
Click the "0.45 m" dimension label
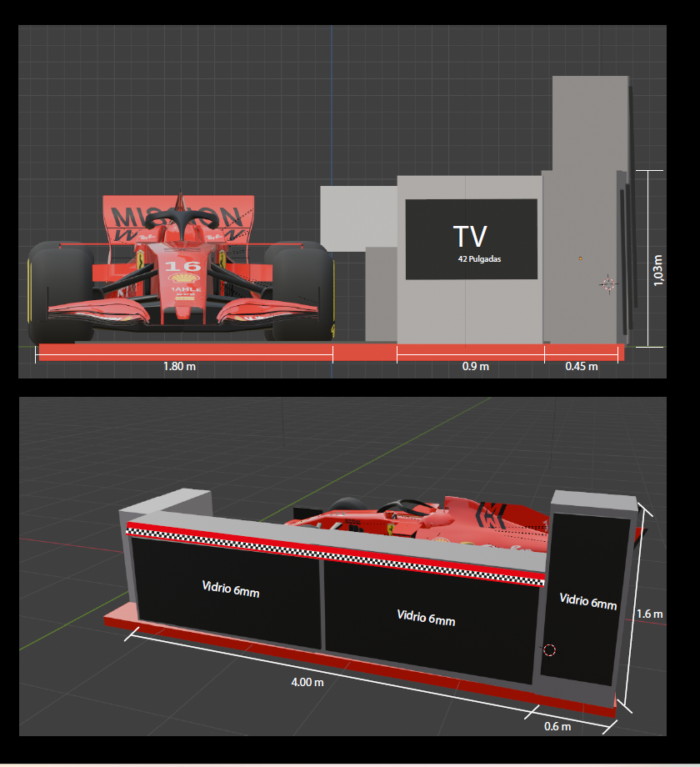pyautogui.click(x=582, y=366)
